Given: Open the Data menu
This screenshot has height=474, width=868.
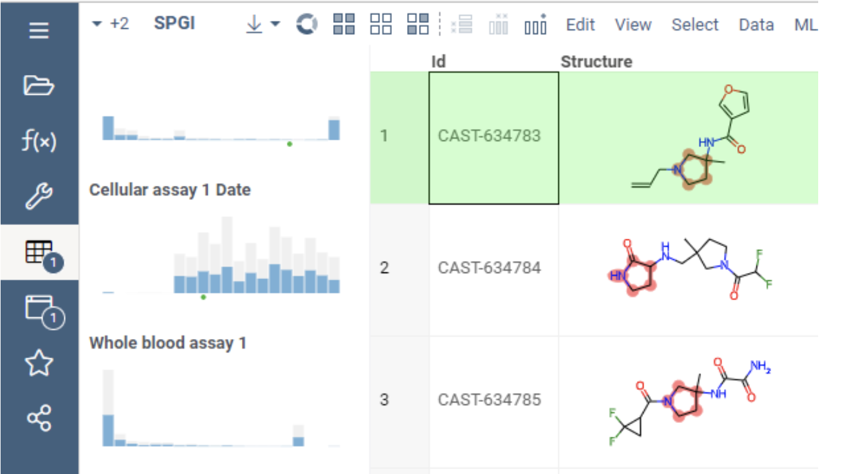Looking at the screenshot, I should tap(756, 25).
